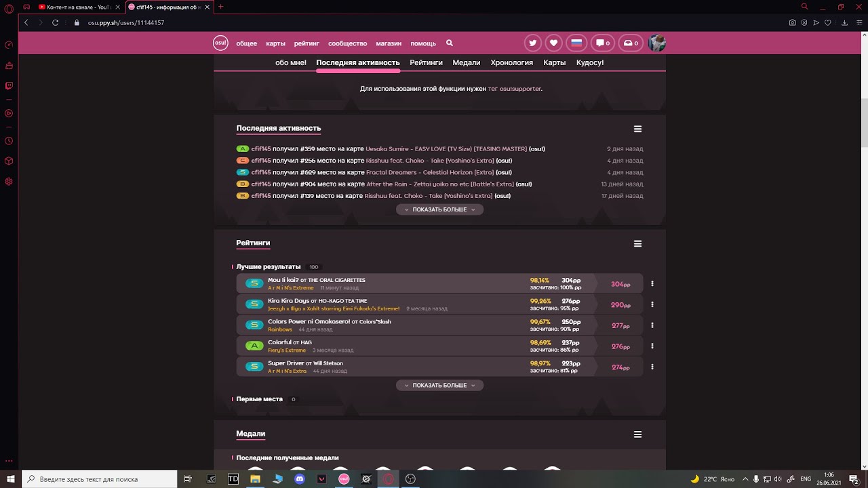Open a new browser tab
The image size is (868, 488).
pos(220,7)
